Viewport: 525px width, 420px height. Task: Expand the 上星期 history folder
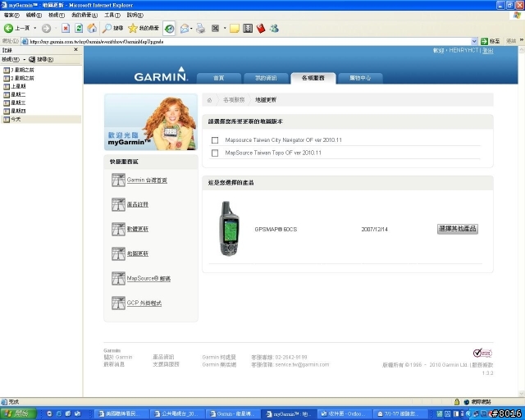15,86
